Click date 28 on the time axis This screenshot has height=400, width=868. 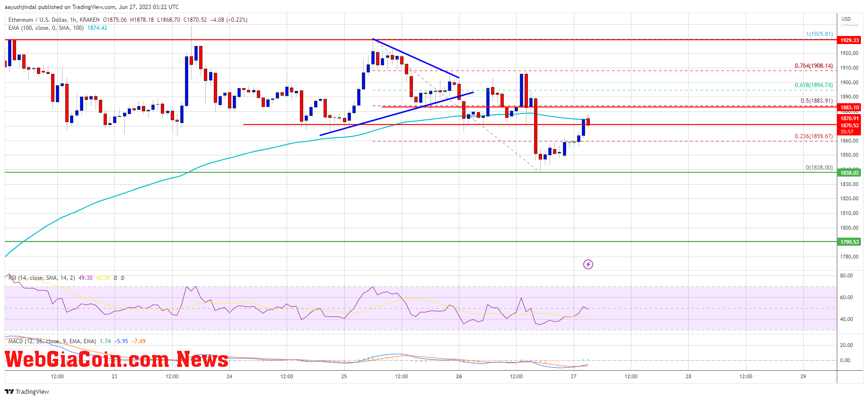coord(688,376)
